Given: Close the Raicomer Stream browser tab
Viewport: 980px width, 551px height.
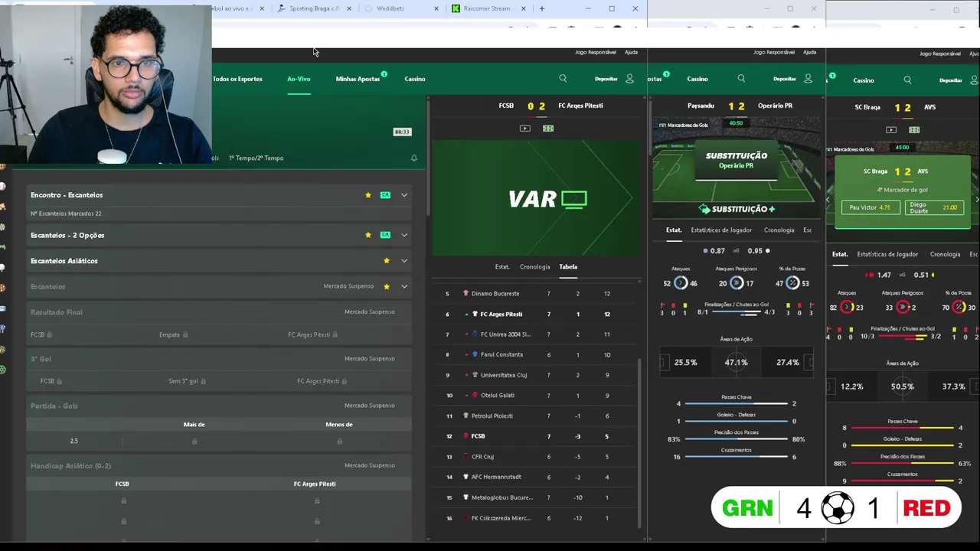Looking at the screenshot, I should (x=524, y=8).
